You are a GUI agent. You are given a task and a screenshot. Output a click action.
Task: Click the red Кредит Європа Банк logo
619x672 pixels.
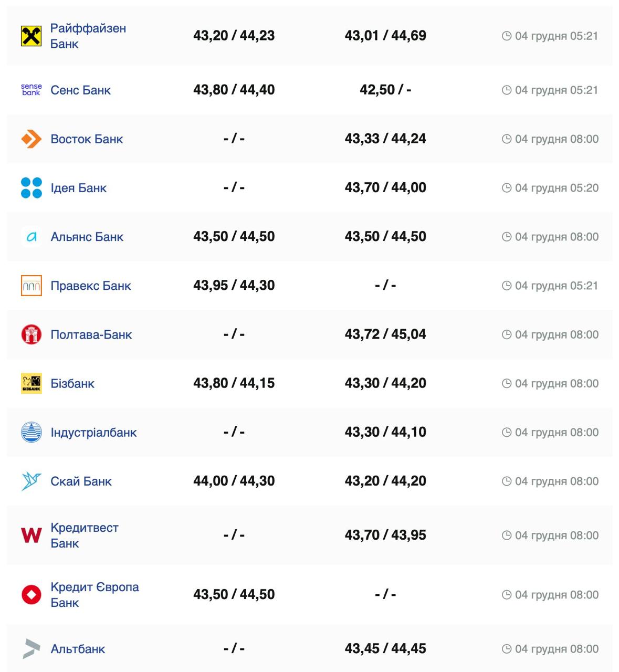pos(31,594)
